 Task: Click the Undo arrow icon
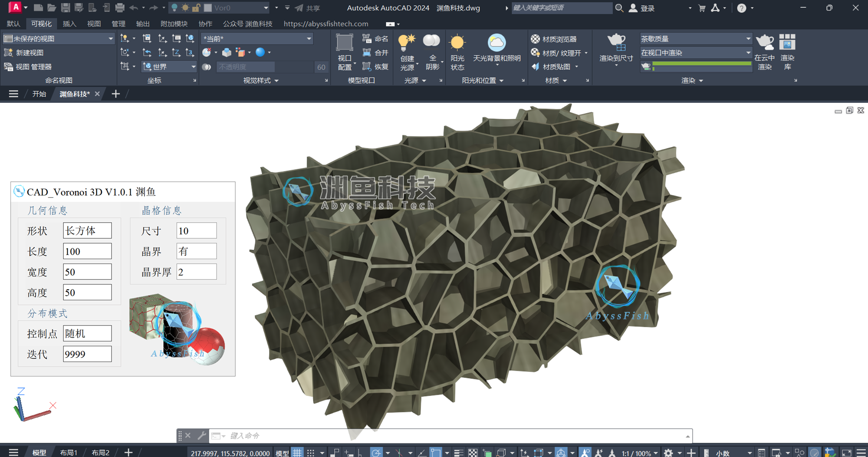(x=134, y=8)
